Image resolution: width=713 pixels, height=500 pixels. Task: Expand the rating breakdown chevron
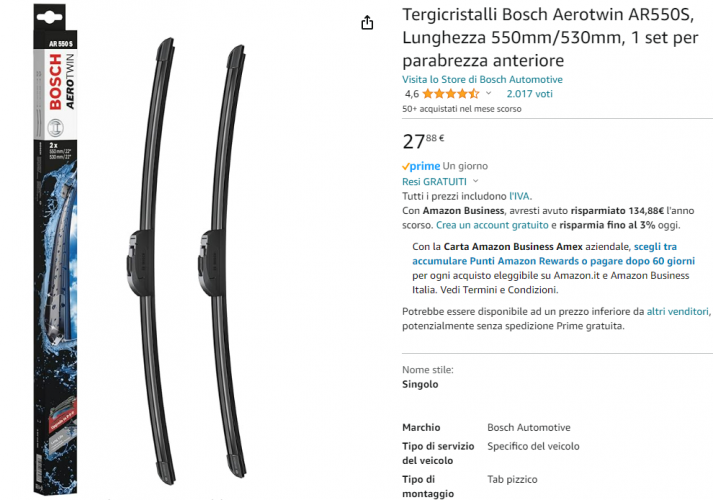click(489, 94)
